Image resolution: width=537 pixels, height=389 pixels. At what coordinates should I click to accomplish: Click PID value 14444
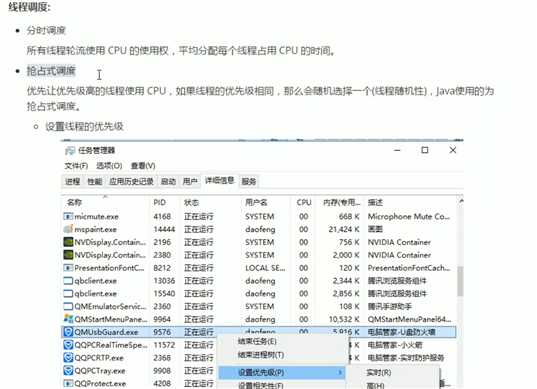click(x=164, y=229)
